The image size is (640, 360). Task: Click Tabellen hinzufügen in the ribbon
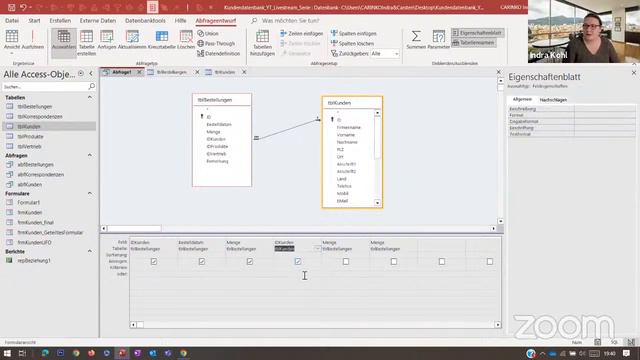[262, 42]
